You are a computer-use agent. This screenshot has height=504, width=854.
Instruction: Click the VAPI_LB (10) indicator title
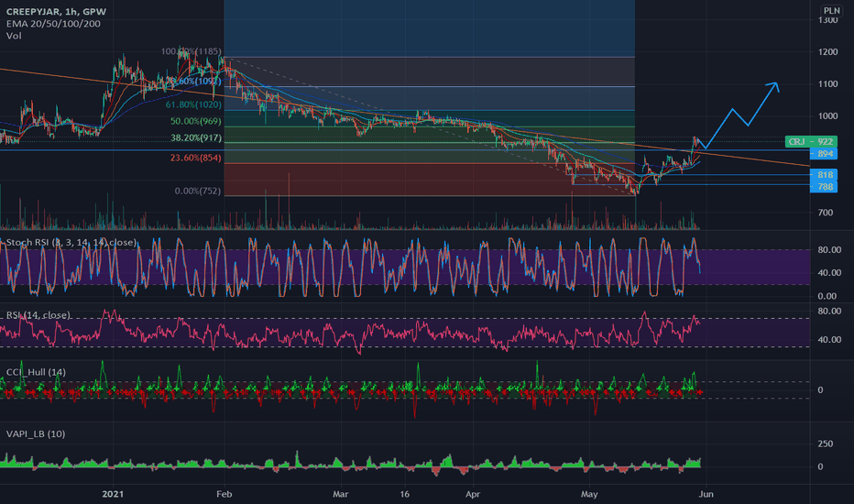(36, 433)
